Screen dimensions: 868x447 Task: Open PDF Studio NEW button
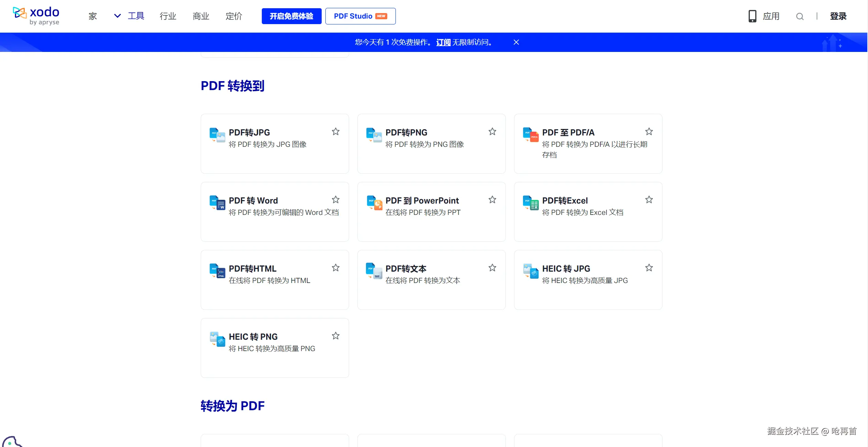(x=360, y=16)
